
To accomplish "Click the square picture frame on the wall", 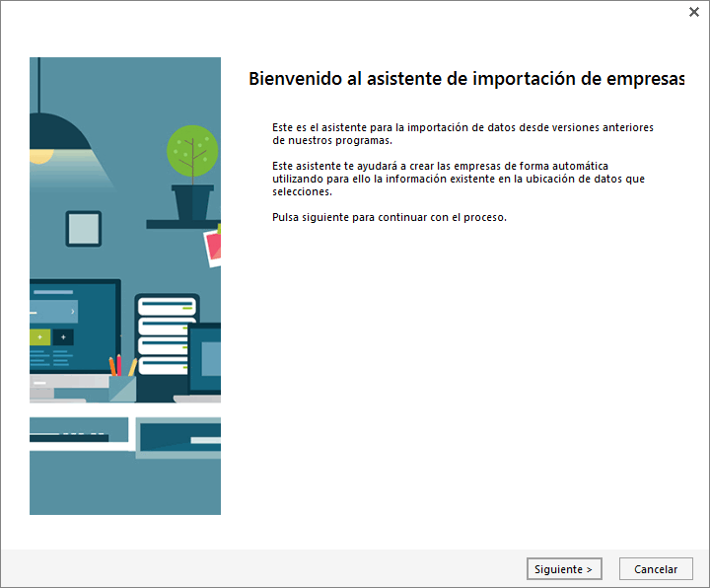I will [84, 229].
